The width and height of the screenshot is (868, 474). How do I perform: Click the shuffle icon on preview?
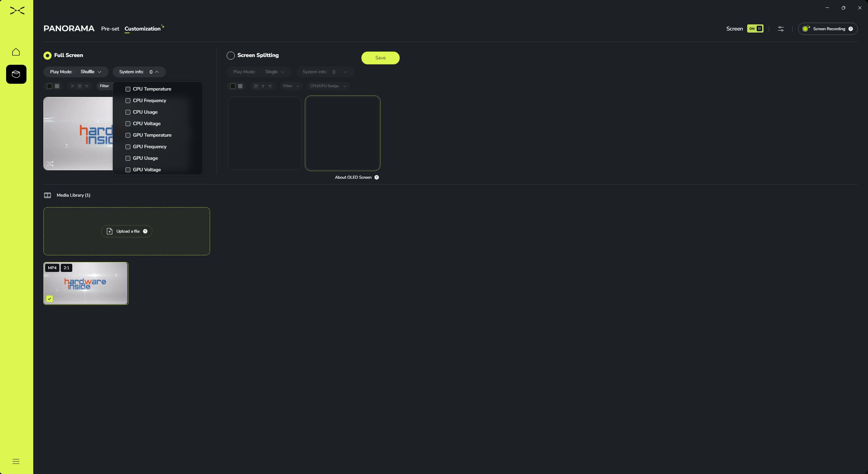(50, 164)
